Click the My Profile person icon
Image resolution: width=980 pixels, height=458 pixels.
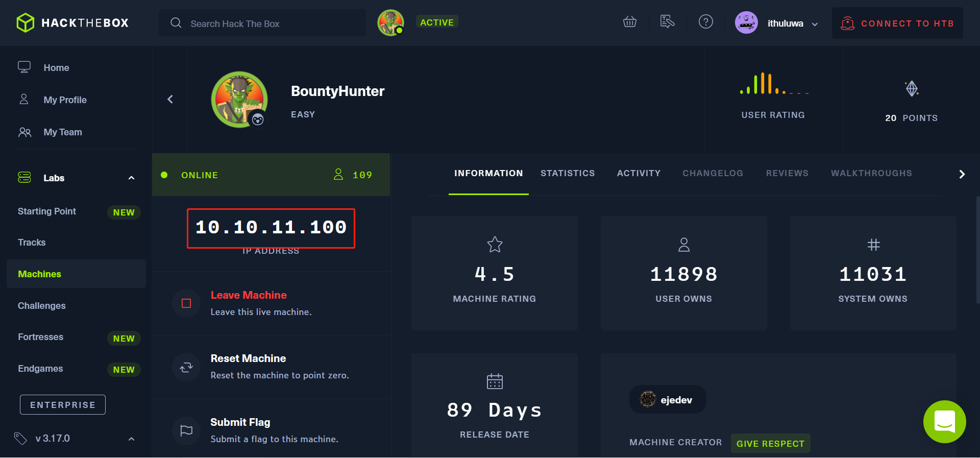coord(24,99)
